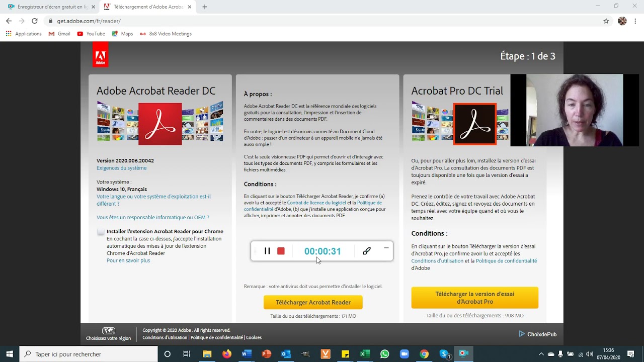Click the address bar URL field
Screen dimensions: 644x362
point(322,21)
